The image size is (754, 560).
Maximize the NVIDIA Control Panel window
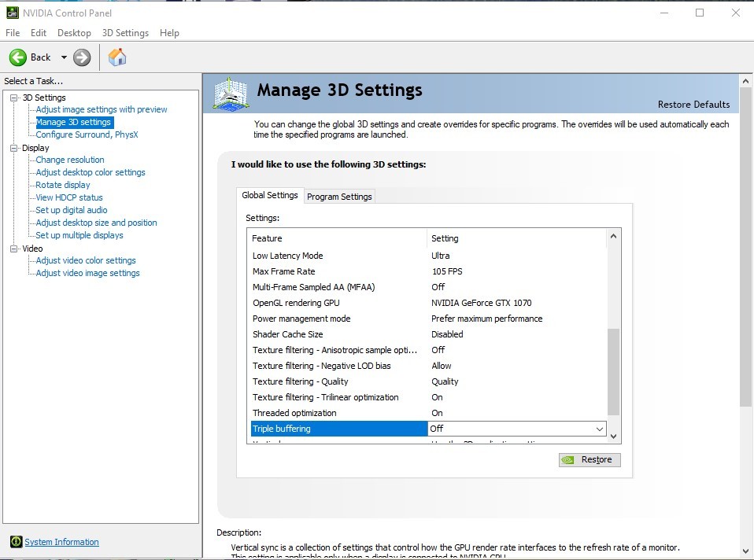coord(700,13)
